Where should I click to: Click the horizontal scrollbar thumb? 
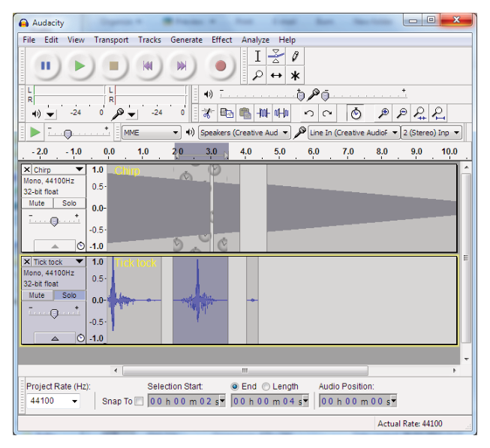click(245, 371)
